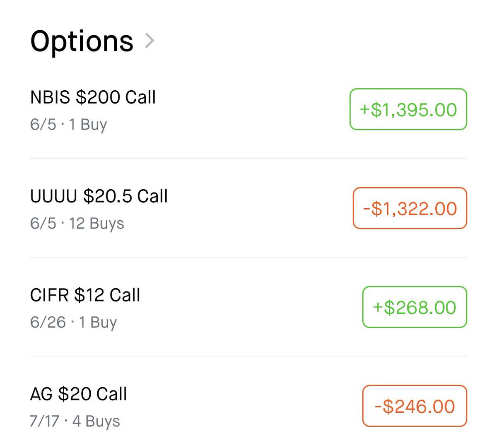Tap the 1 Buy label under CIFR
Screen dimensions: 497x448
pos(98,322)
